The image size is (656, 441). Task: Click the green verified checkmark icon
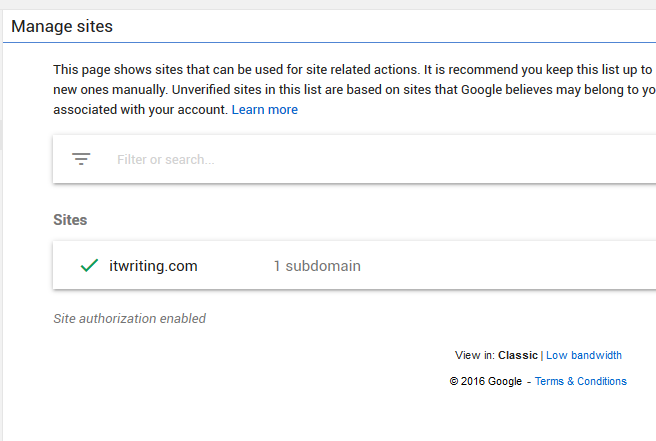[x=88, y=266]
